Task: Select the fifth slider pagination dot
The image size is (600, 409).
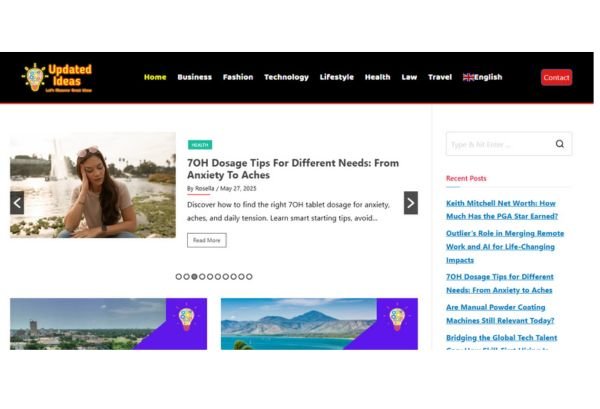Action: [x=210, y=276]
